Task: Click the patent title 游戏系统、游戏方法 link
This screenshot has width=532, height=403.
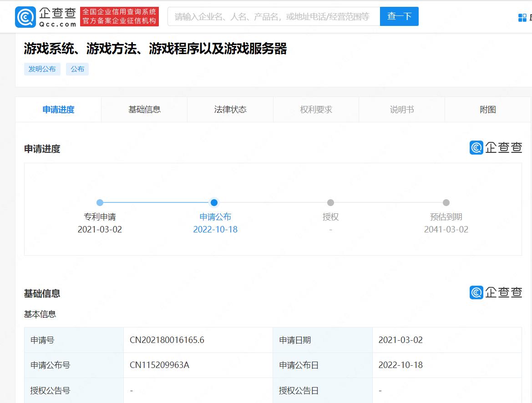Action: (156, 49)
